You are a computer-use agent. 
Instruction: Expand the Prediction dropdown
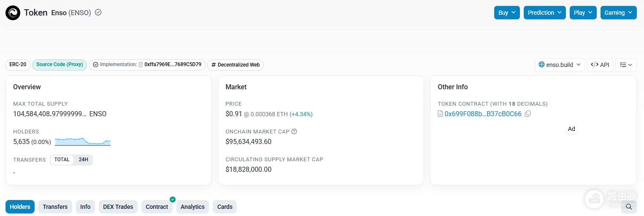[x=545, y=13]
